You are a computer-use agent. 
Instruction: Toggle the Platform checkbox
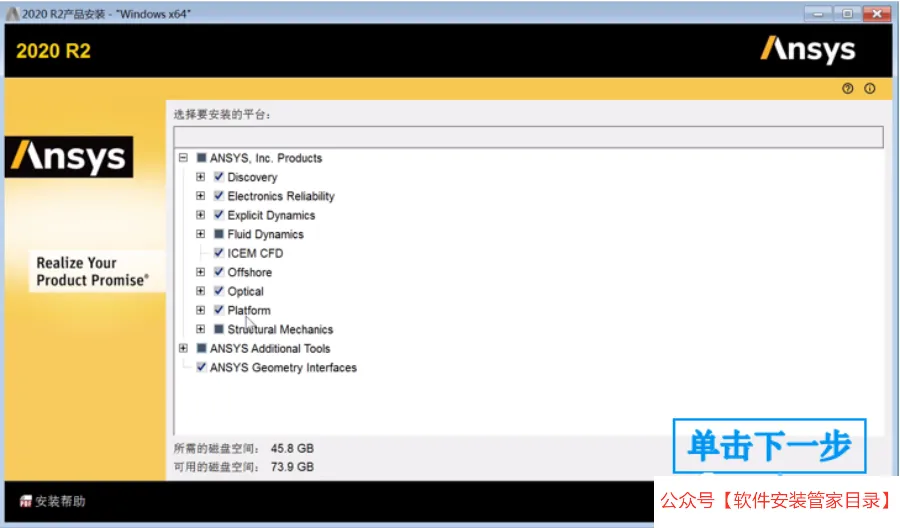tap(219, 310)
